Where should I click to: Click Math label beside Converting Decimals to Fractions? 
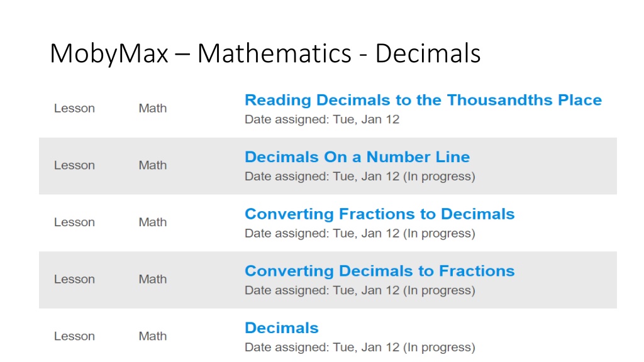coord(153,280)
